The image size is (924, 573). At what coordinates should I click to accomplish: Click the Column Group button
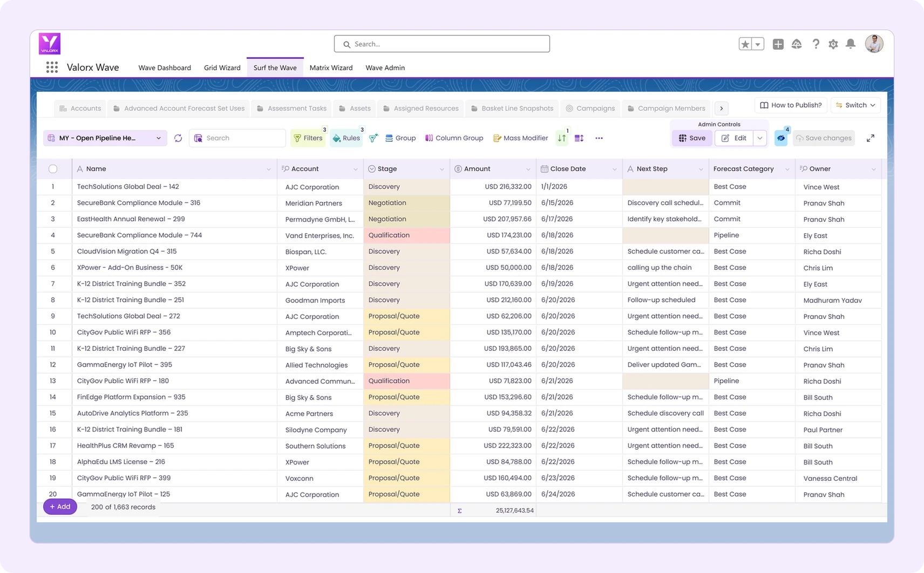pyautogui.click(x=454, y=138)
